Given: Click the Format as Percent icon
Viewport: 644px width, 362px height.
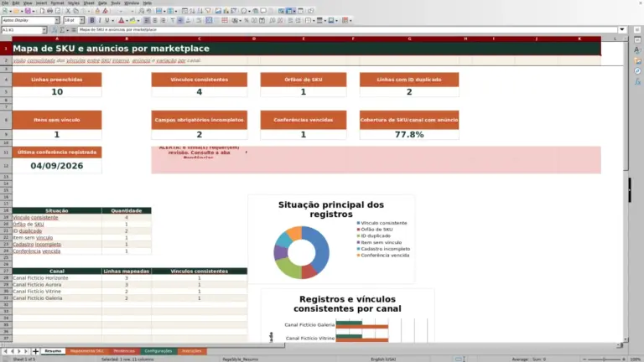Looking at the screenshot, I should (x=247, y=20).
